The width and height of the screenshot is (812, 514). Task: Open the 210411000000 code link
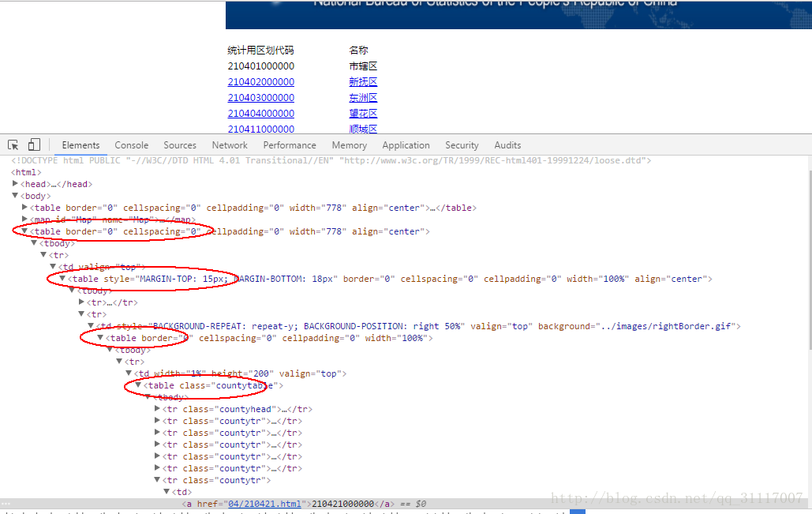pyautogui.click(x=261, y=129)
